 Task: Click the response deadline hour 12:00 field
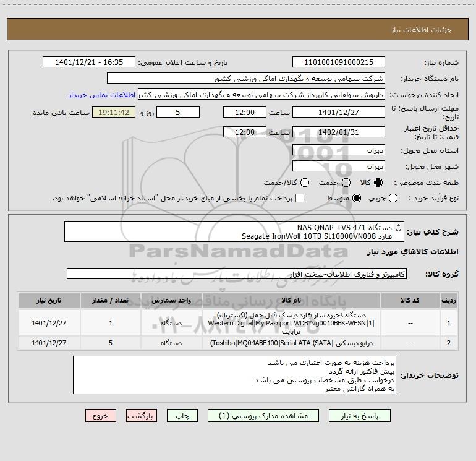click(x=245, y=112)
